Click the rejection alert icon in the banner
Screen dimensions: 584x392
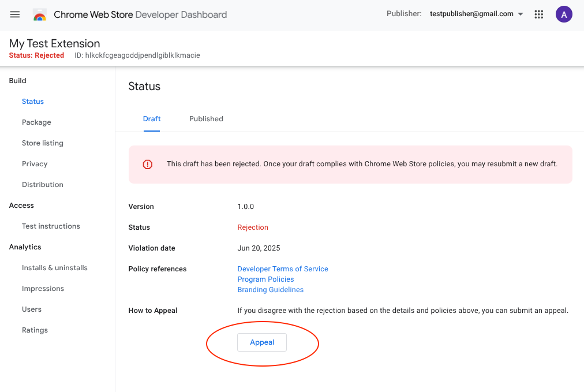coord(147,164)
